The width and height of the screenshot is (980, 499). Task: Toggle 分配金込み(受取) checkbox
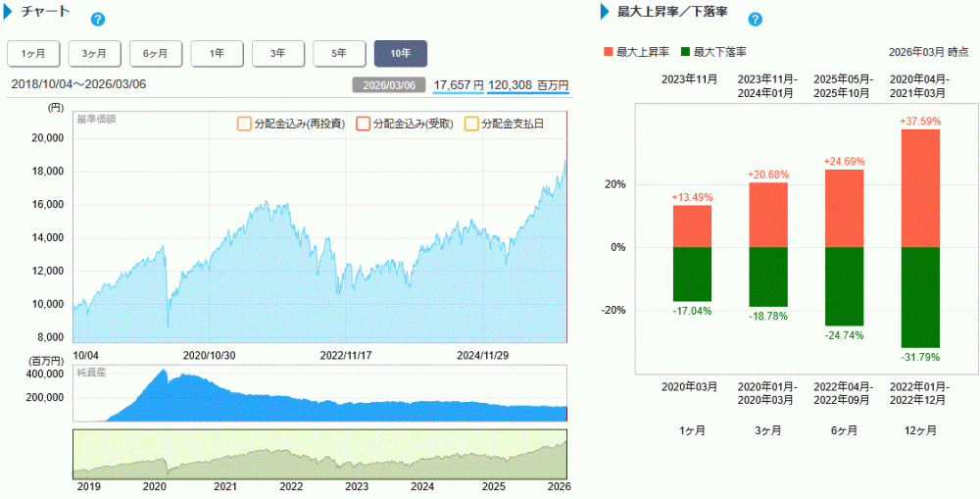[363, 125]
